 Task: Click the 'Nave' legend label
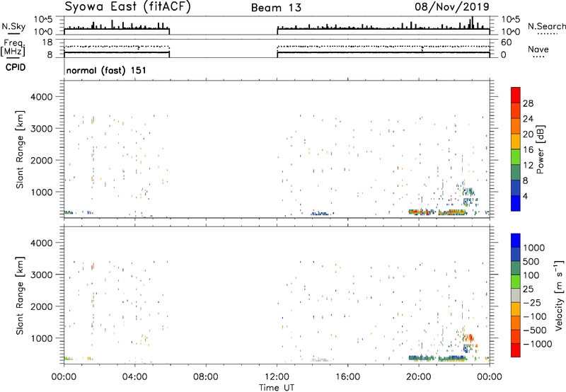pos(538,50)
